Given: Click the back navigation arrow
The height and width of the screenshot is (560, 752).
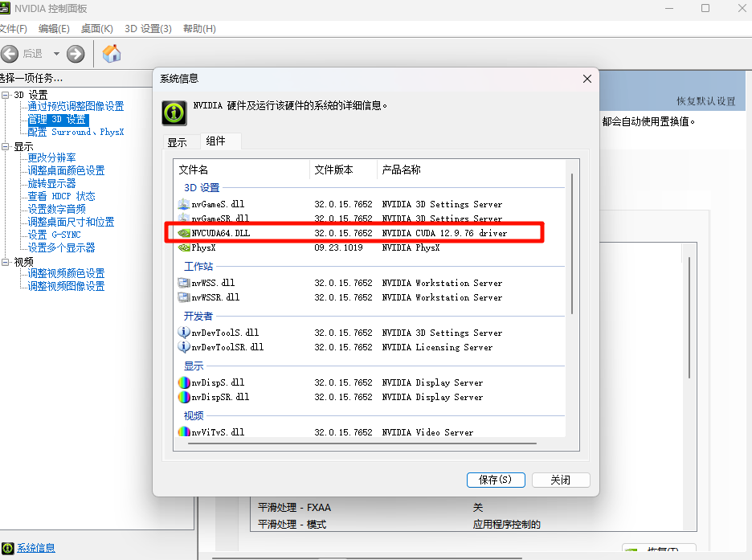Looking at the screenshot, I should pyautogui.click(x=10, y=54).
